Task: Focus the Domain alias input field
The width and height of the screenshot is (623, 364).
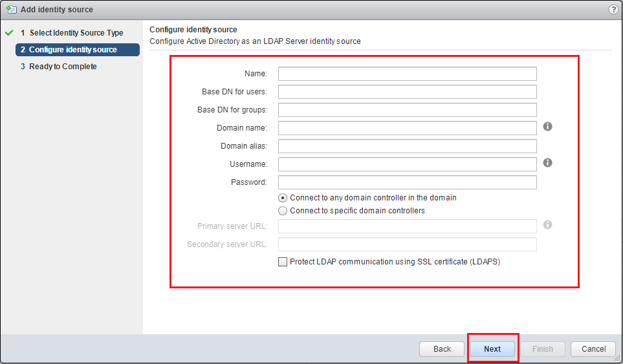Action: [408, 146]
